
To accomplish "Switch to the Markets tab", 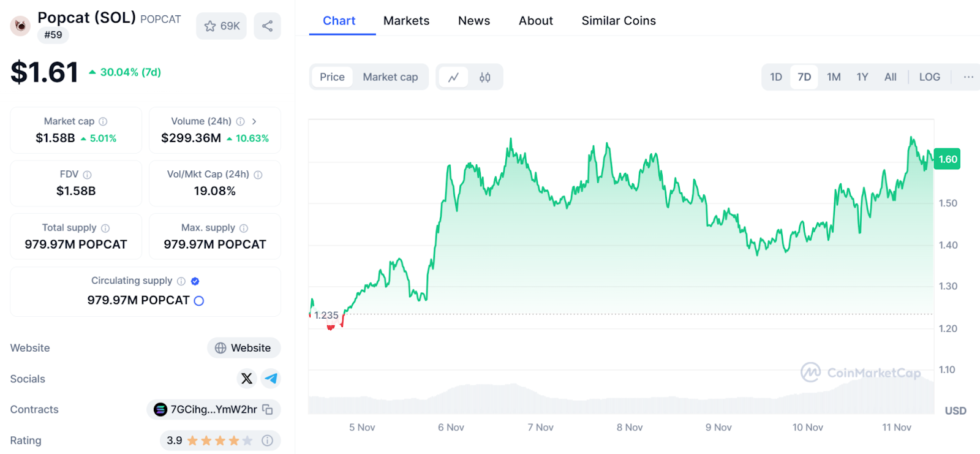I will pyautogui.click(x=406, y=21).
